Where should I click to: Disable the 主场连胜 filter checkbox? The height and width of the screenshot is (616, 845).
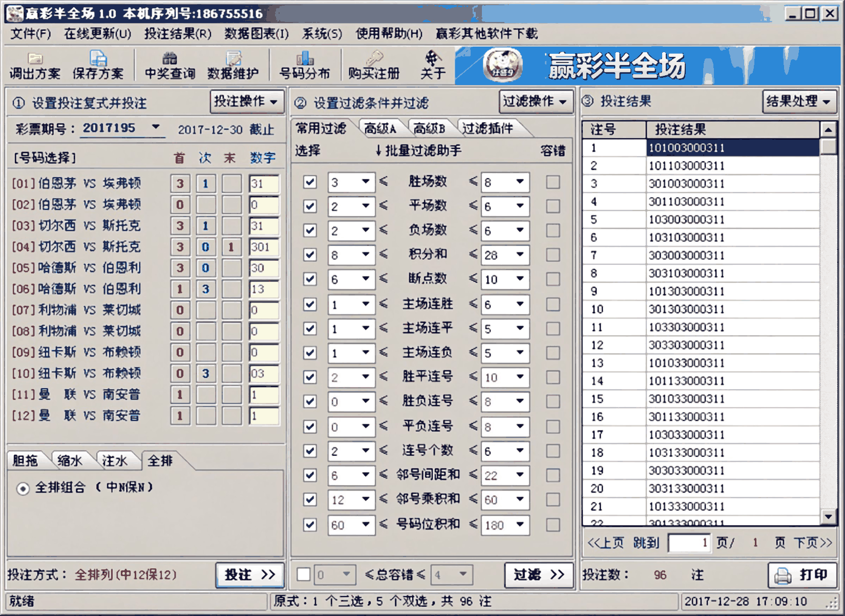tap(310, 304)
